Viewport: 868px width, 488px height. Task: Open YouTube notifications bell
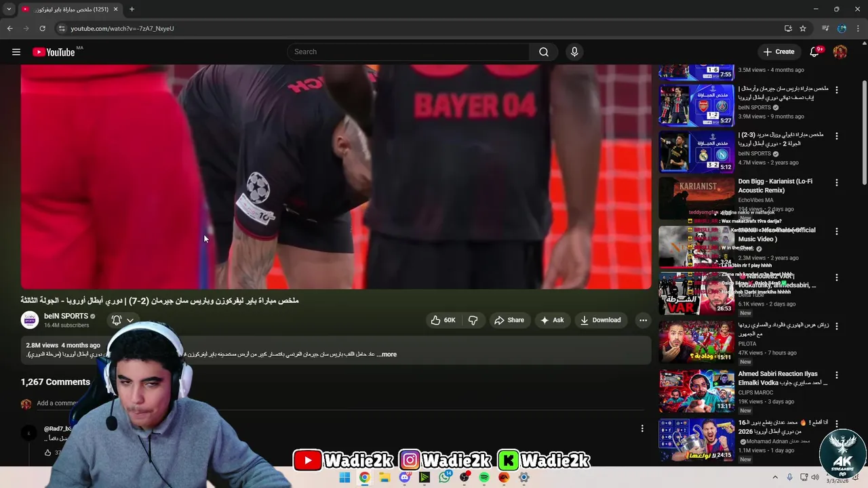click(x=815, y=52)
